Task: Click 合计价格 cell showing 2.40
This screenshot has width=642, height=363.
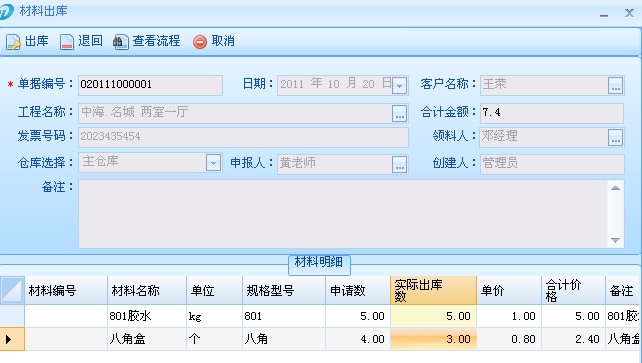Action: [574, 339]
